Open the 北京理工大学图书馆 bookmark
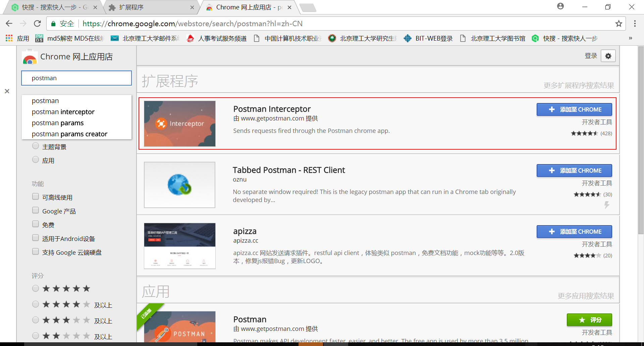This screenshot has width=644, height=346. 492,38
